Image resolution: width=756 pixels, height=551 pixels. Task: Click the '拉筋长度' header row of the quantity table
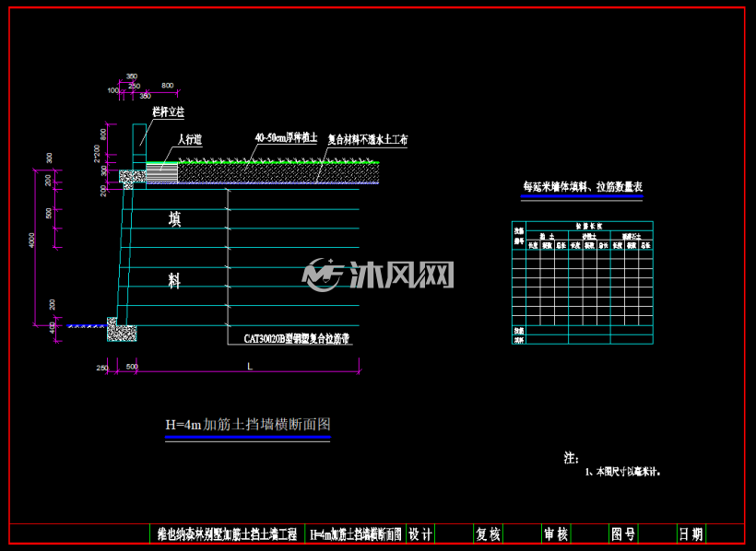pyautogui.click(x=589, y=226)
